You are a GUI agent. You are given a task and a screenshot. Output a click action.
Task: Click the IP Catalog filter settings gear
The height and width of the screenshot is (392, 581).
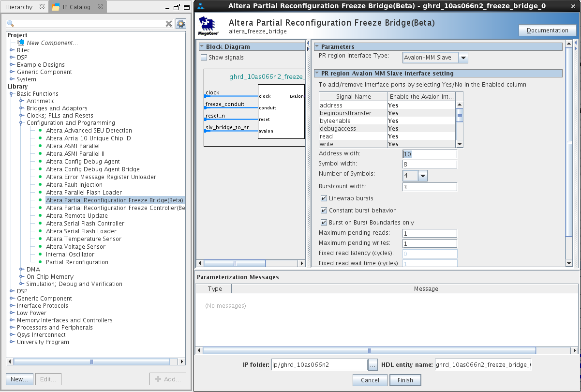pos(180,24)
